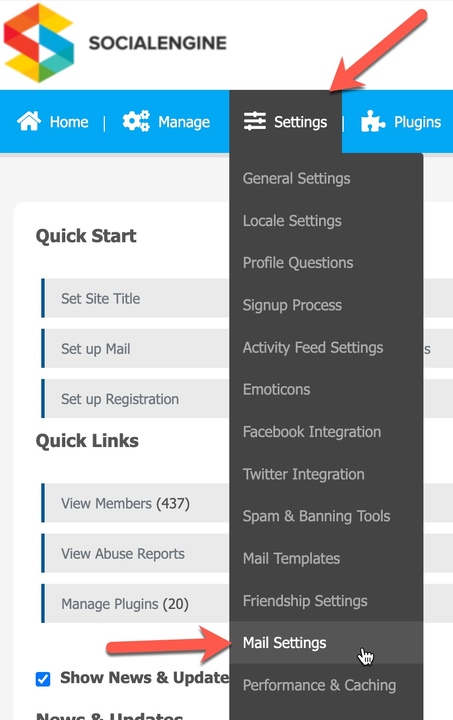Open the Plugins menu
The image size is (453, 720).
[401, 122]
